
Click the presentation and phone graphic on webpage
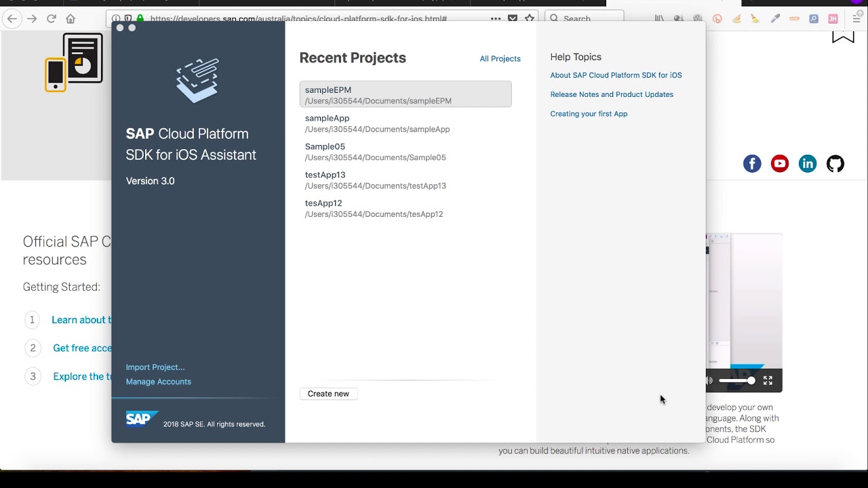(74, 62)
